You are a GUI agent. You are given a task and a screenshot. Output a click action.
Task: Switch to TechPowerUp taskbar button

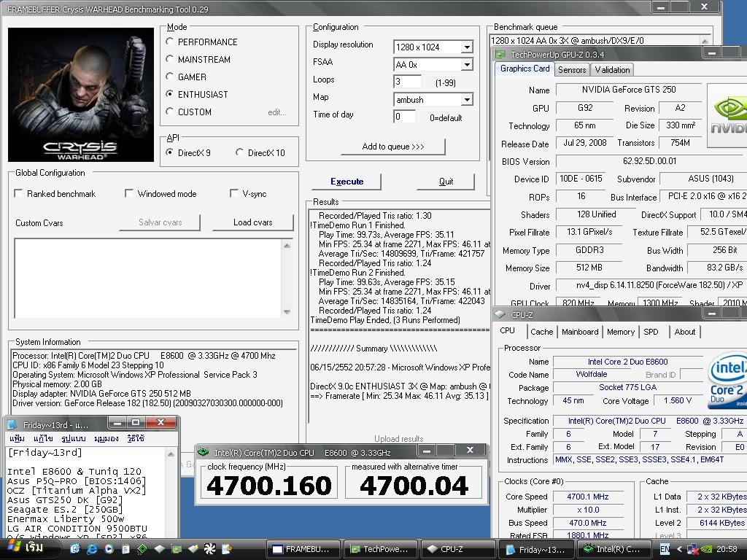click(380, 549)
